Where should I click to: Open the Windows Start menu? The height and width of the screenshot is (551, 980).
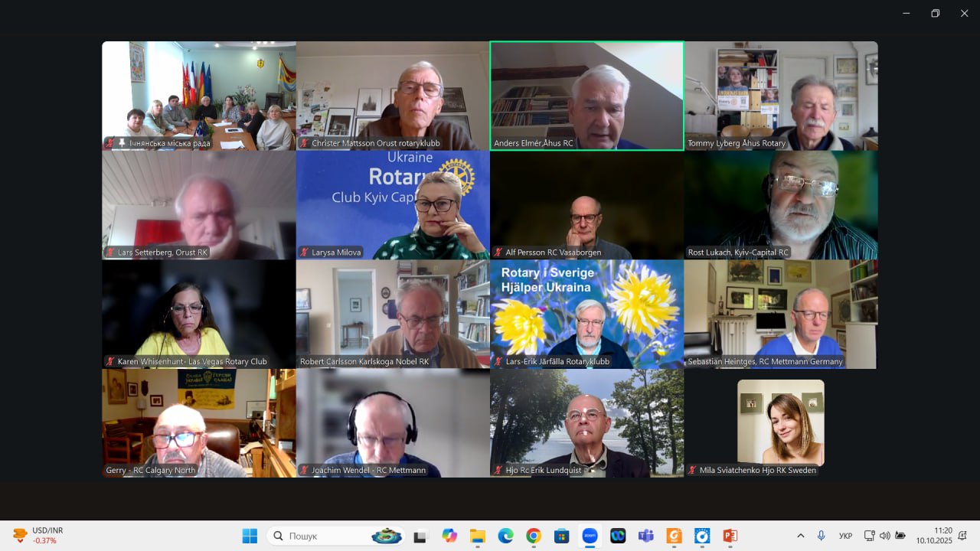click(250, 536)
